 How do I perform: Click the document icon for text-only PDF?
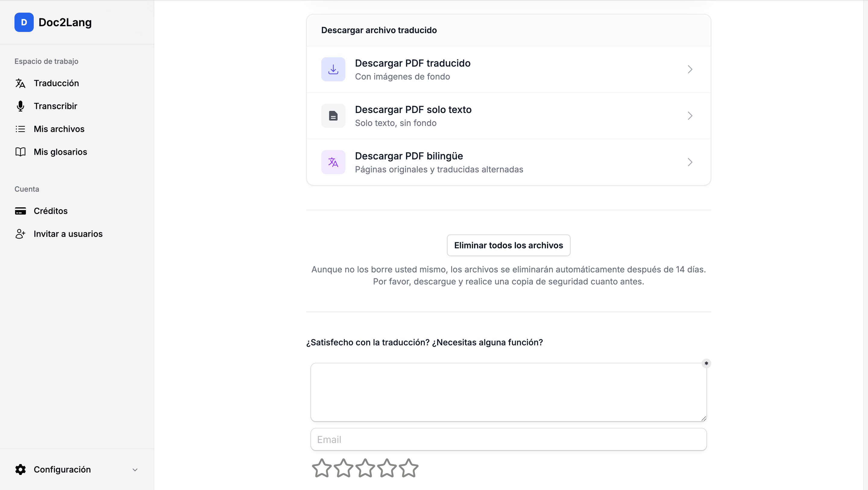[x=333, y=116]
